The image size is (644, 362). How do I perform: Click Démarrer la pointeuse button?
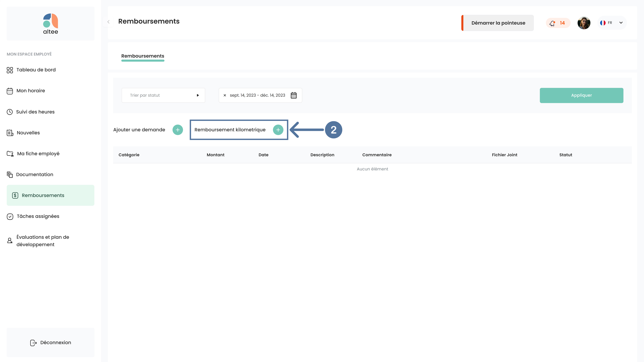(x=497, y=23)
